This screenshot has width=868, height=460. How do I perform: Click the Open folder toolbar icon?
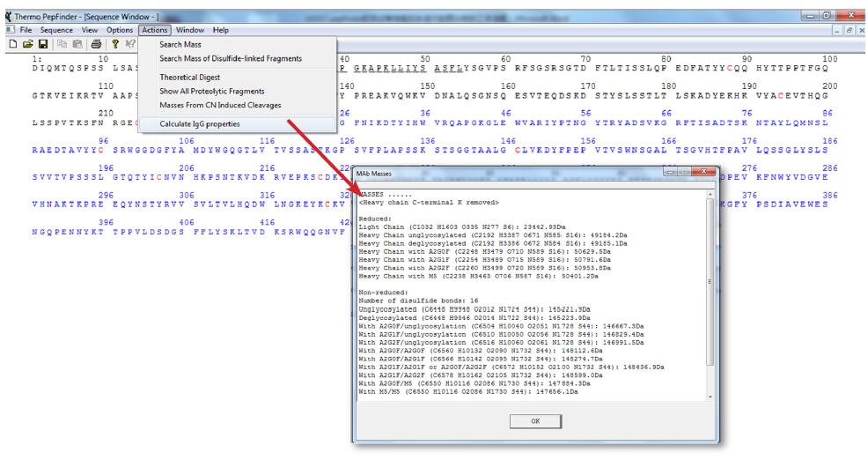[x=27, y=44]
